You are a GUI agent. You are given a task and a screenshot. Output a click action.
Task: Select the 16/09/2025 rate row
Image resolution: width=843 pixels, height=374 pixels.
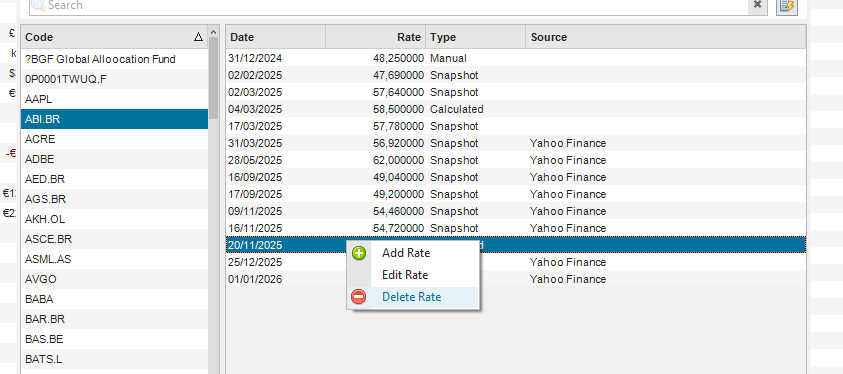tap(516, 177)
